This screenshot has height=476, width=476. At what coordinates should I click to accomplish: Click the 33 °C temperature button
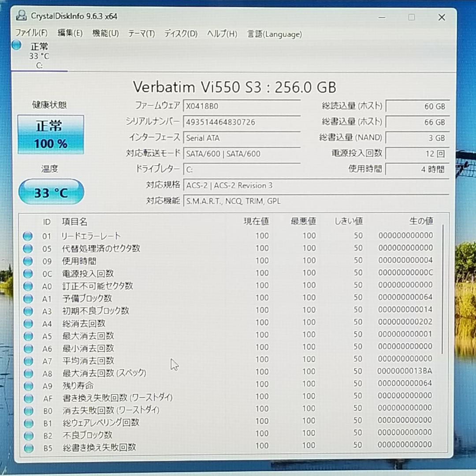click(51, 192)
